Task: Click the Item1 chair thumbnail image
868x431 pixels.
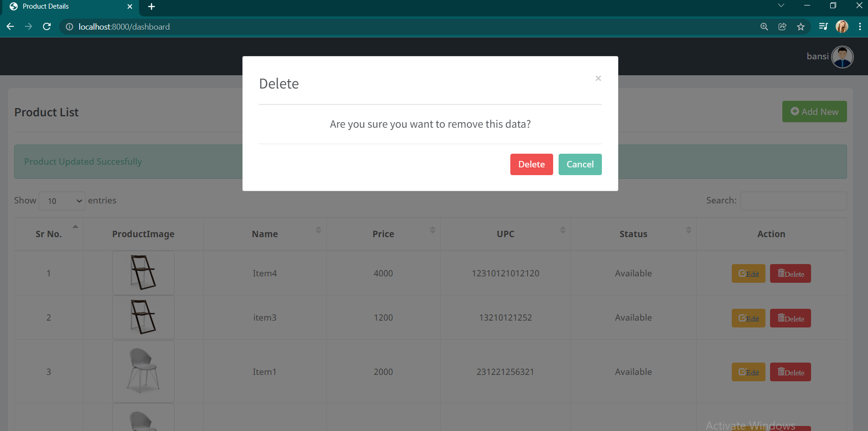Action: [x=143, y=371]
